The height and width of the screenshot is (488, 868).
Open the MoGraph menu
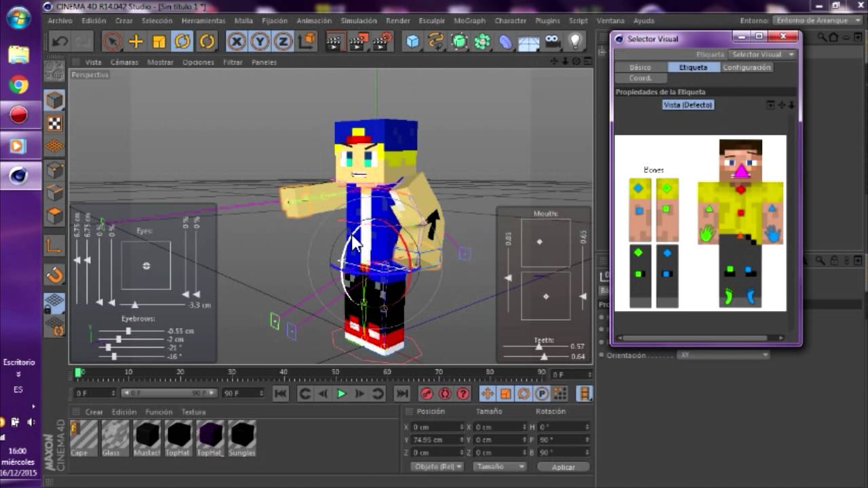469,20
